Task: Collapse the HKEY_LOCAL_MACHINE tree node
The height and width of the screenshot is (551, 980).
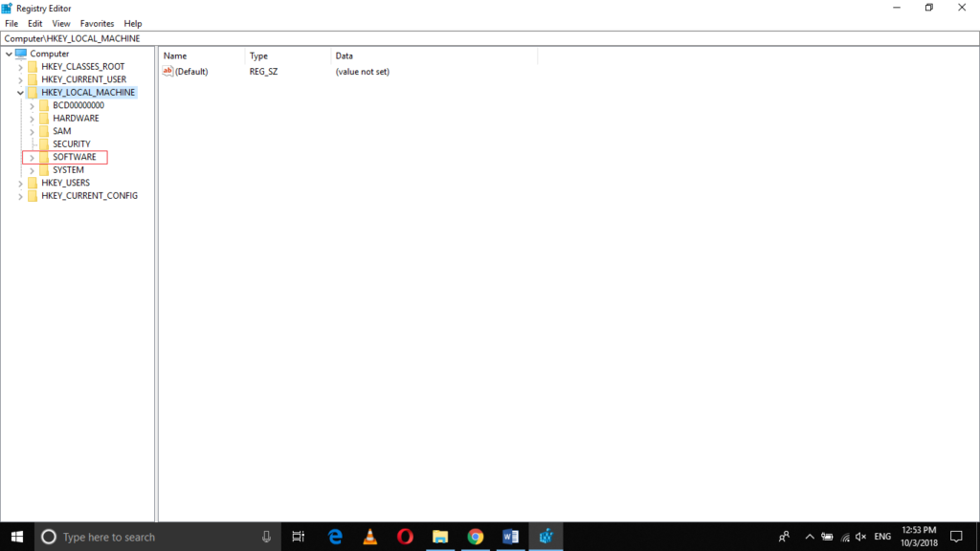Action: pos(20,93)
